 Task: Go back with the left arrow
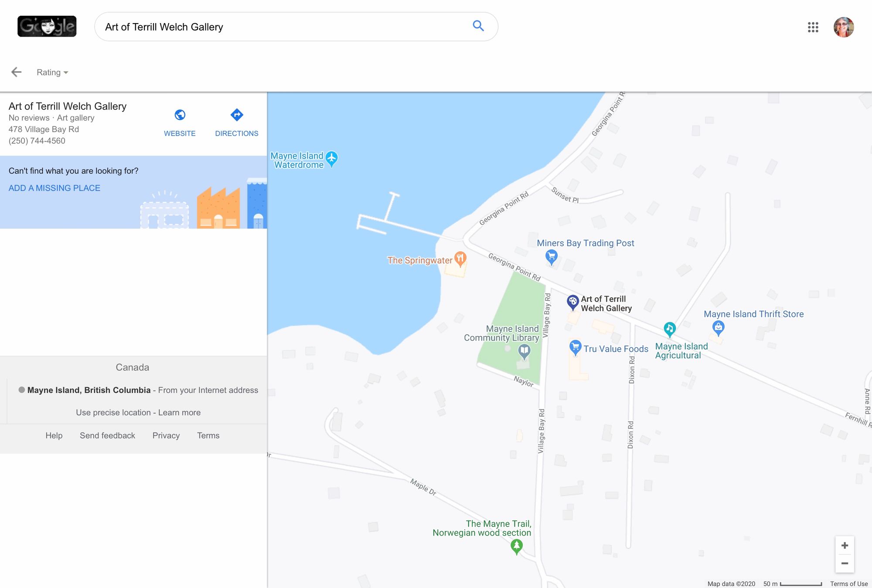click(x=17, y=72)
